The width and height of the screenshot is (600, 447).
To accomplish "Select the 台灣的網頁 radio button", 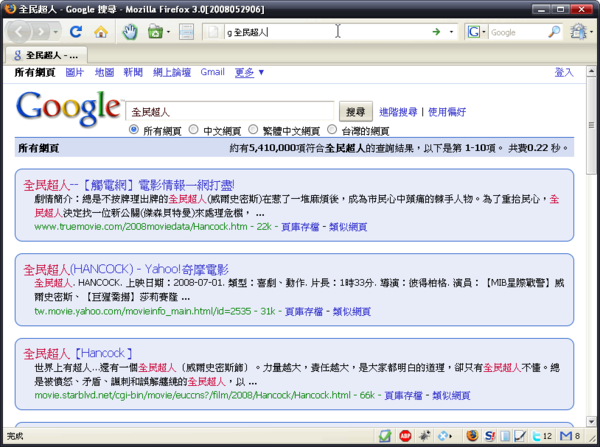I will click(332, 129).
